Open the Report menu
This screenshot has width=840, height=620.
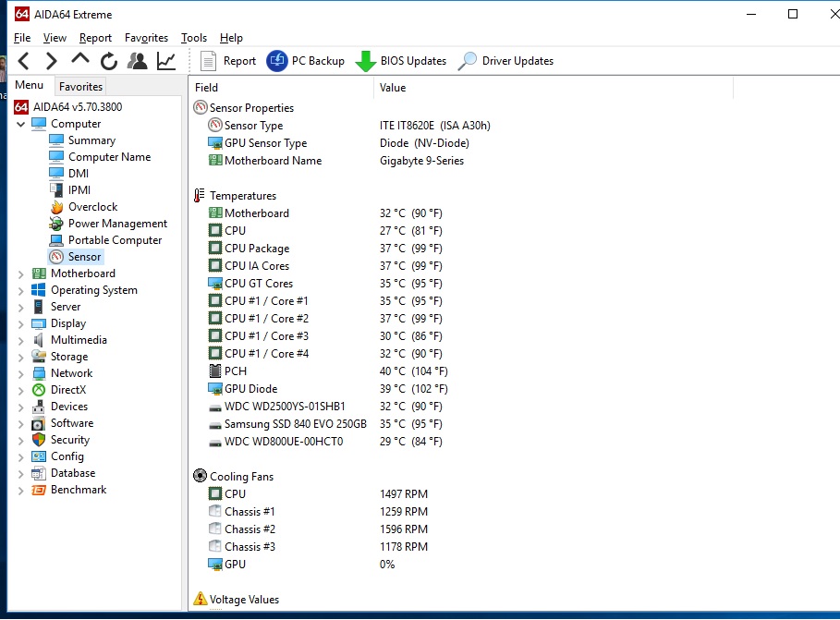(95, 38)
